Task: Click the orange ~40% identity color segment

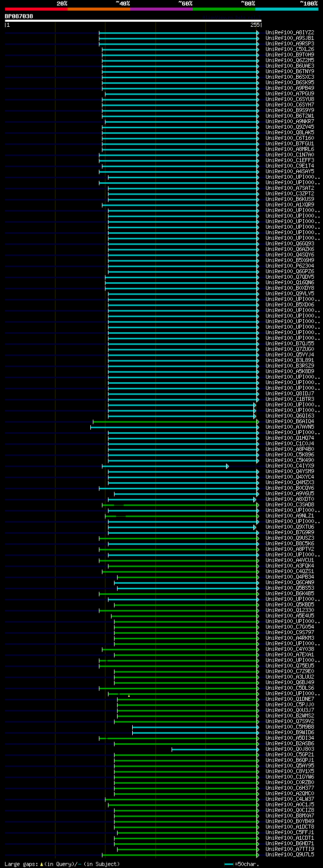Action: pos(99,9)
